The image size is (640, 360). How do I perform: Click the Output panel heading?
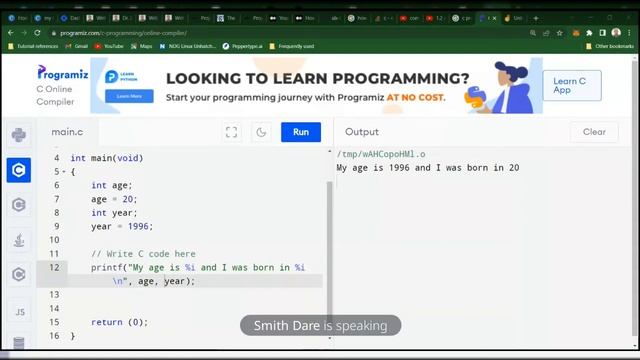click(362, 132)
